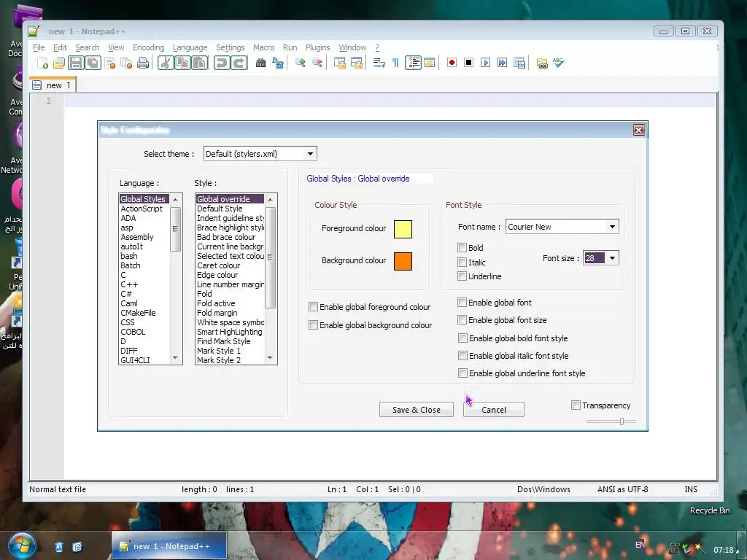Click the Notepad++ taskbar button

[169, 545]
